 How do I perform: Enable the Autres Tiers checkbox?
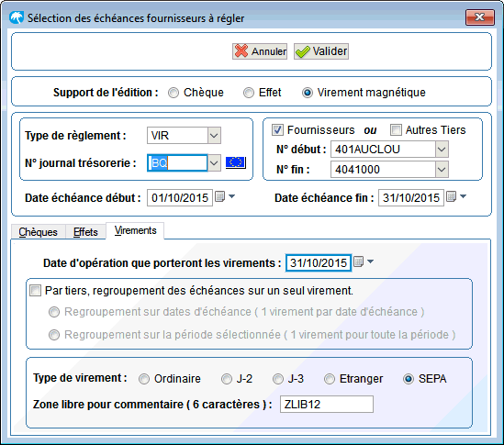click(396, 130)
